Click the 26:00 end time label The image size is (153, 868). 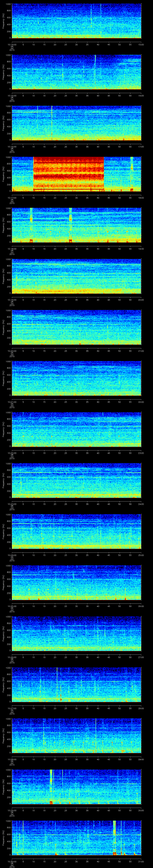point(141,606)
